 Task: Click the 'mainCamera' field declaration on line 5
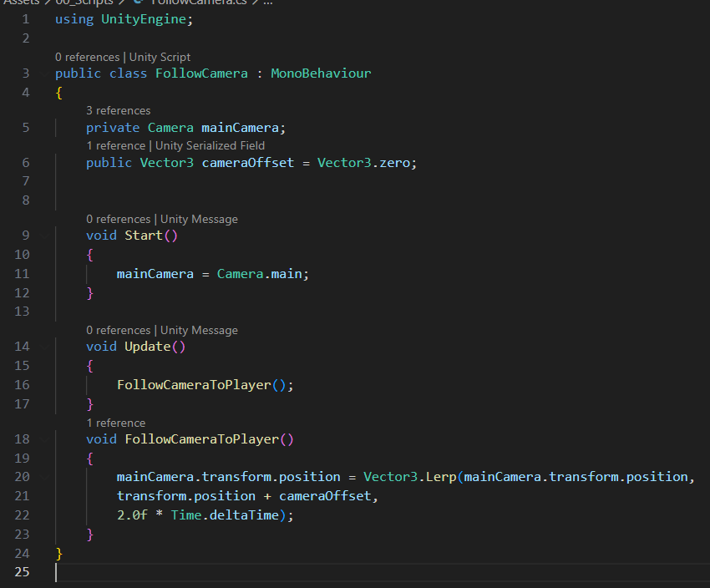pos(240,128)
